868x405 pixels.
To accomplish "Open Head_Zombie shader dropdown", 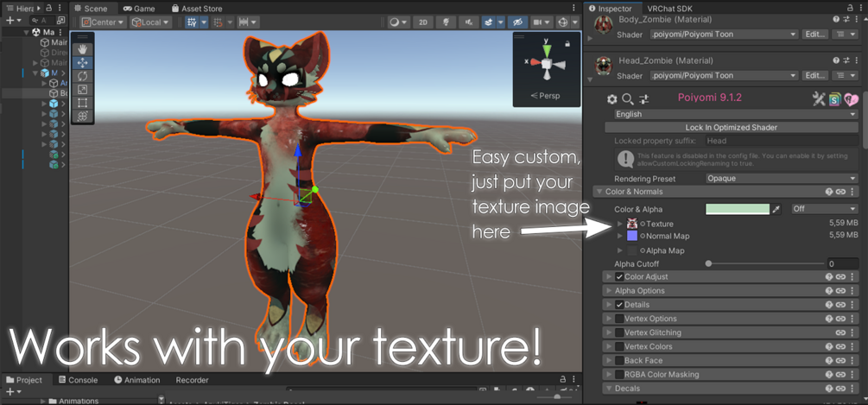I will click(725, 75).
